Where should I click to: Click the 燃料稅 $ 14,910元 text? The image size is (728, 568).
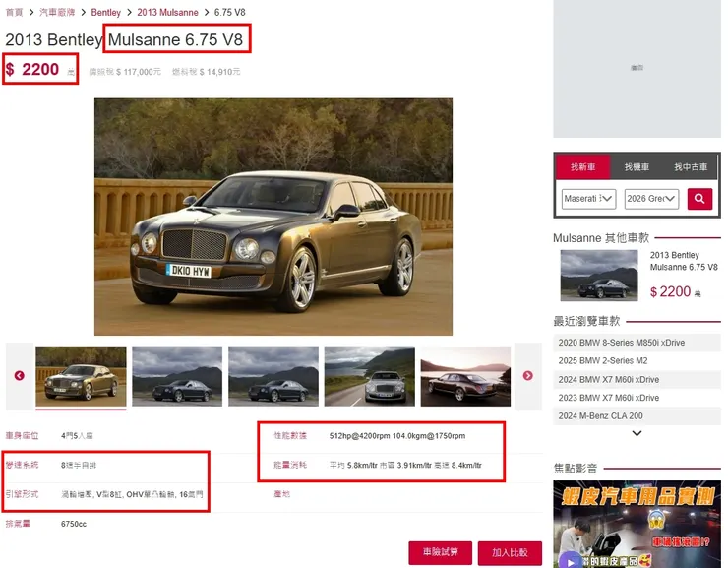(x=207, y=72)
